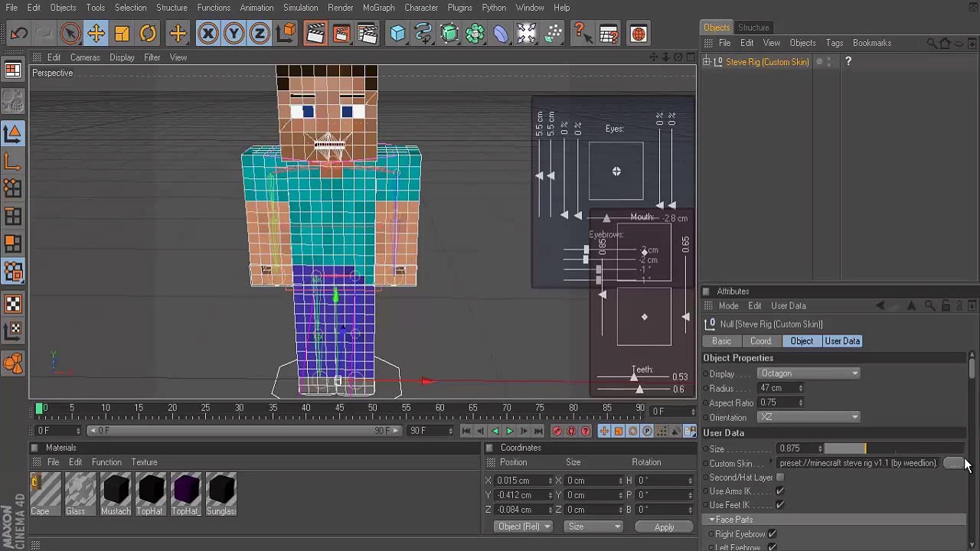Image resolution: width=980 pixels, height=551 pixels.
Task: Activate the Texture mode checkerboard icon
Action: [x=13, y=304]
